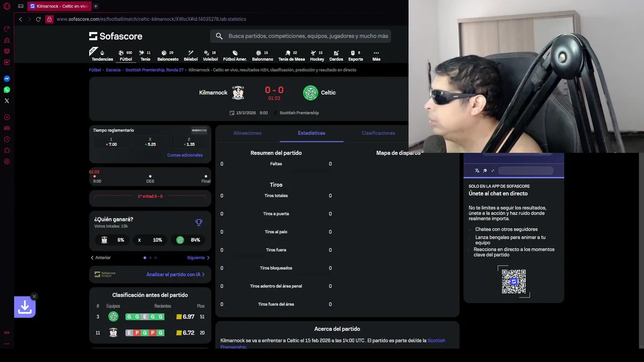This screenshot has height=362, width=644.
Task: Select the Fútbol sport category
Action: click(x=126, y=55)
